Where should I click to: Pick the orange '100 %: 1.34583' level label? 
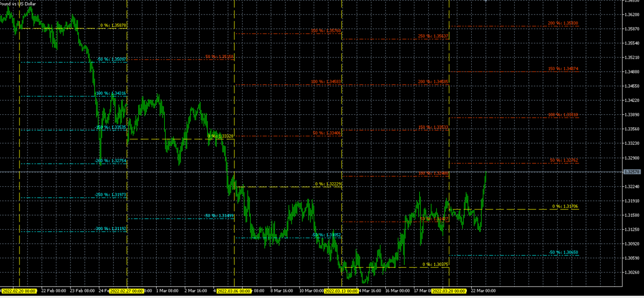326,82
